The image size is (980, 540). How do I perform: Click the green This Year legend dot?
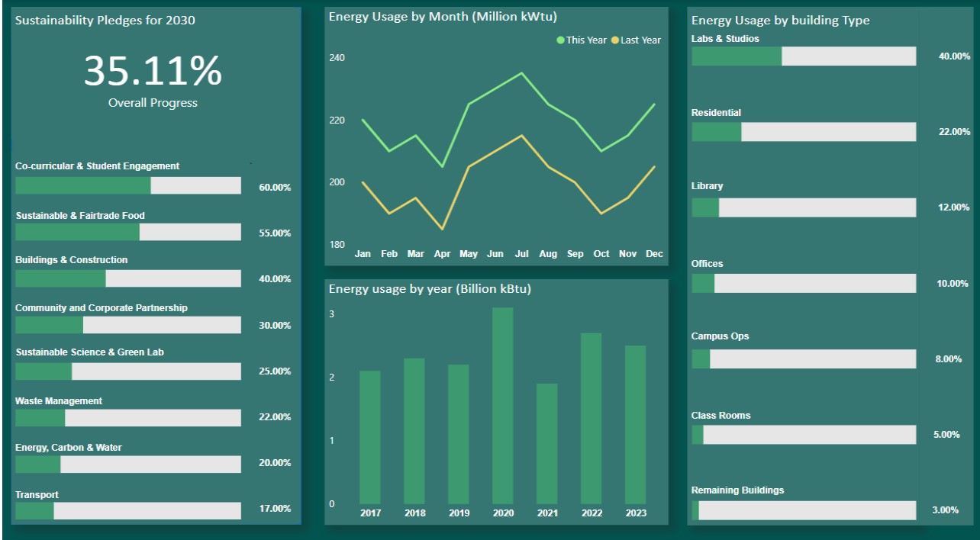click(561, 40)
